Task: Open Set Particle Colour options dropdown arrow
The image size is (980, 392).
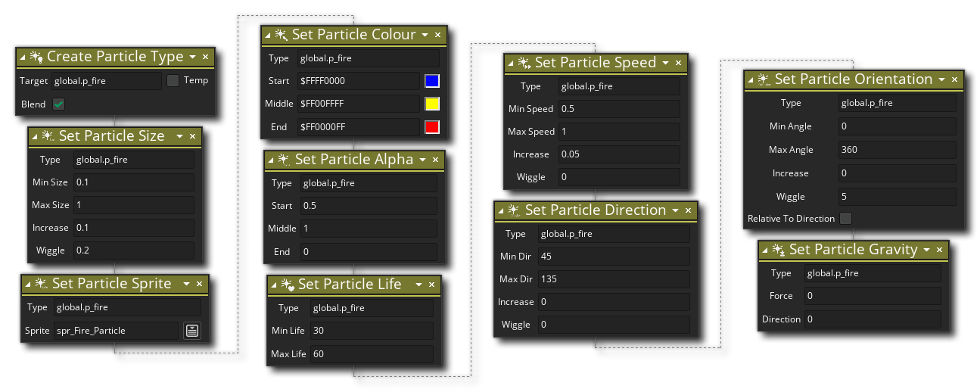Action: pyautogui.click(x=425, y=35)
